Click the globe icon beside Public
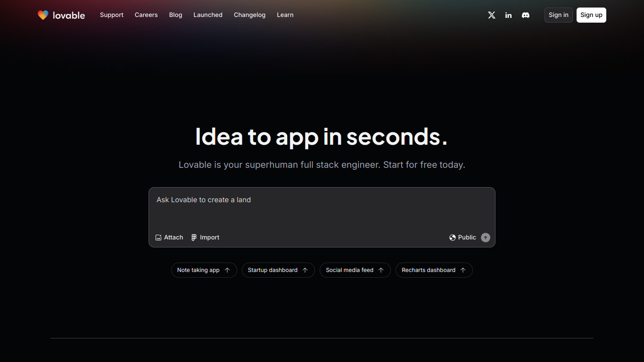 (453, 238)
